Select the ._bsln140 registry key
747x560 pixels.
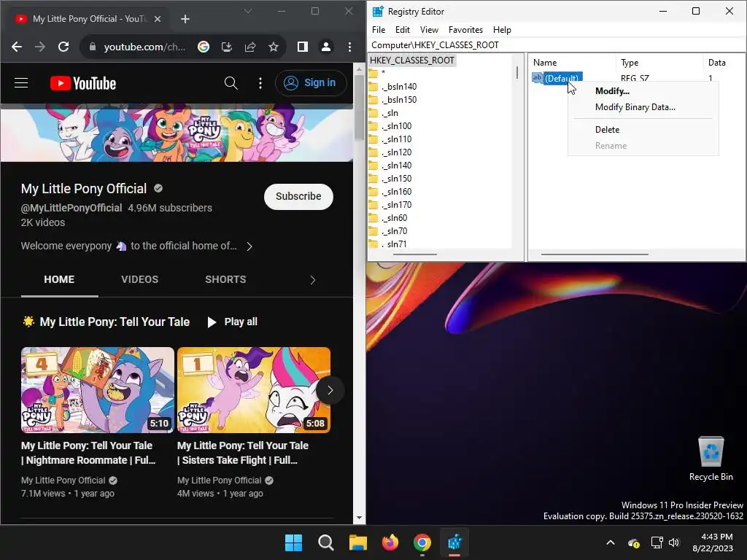pyautogui.click(x=399, y=87)
